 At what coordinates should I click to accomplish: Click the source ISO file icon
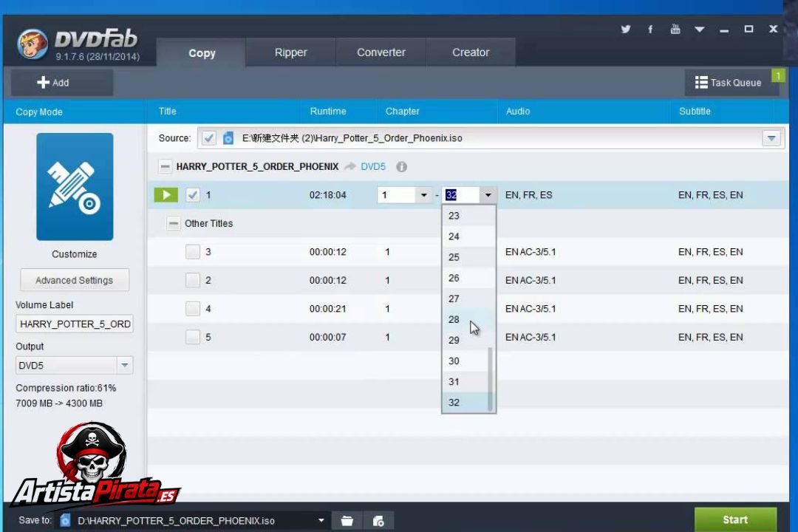228,138
